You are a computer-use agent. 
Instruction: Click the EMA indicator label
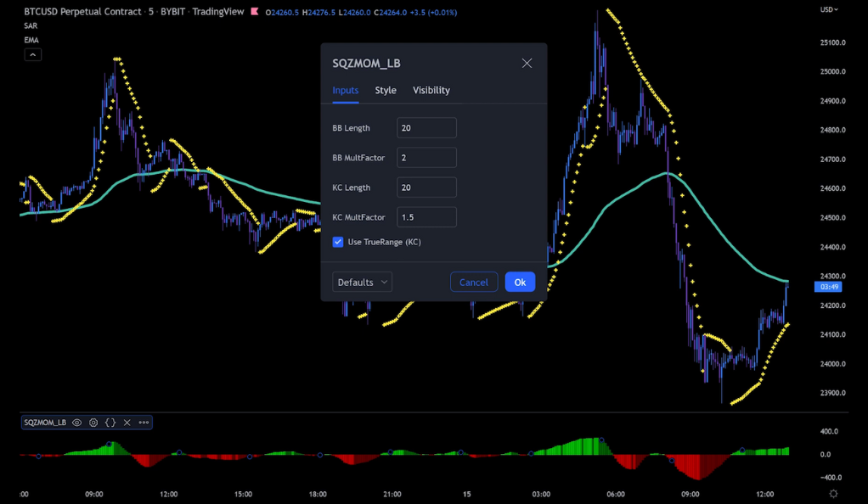coord(31,40)
